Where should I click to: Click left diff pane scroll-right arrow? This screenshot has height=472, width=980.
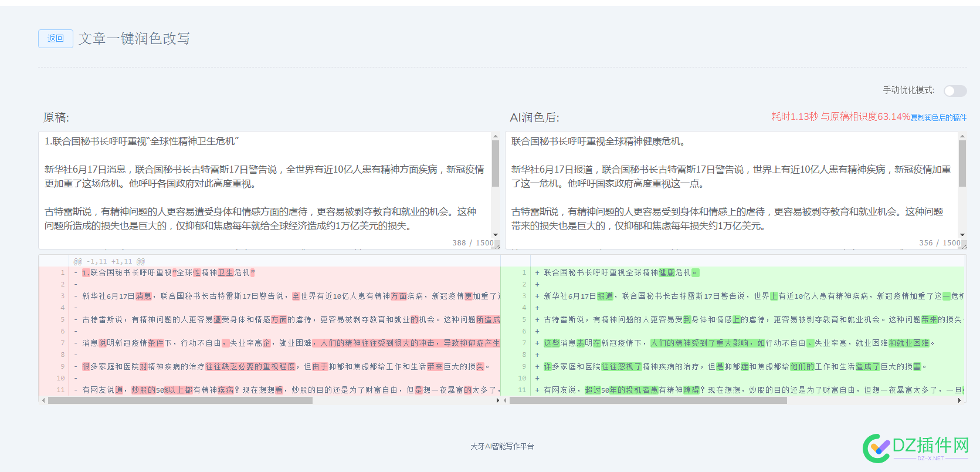497,400
